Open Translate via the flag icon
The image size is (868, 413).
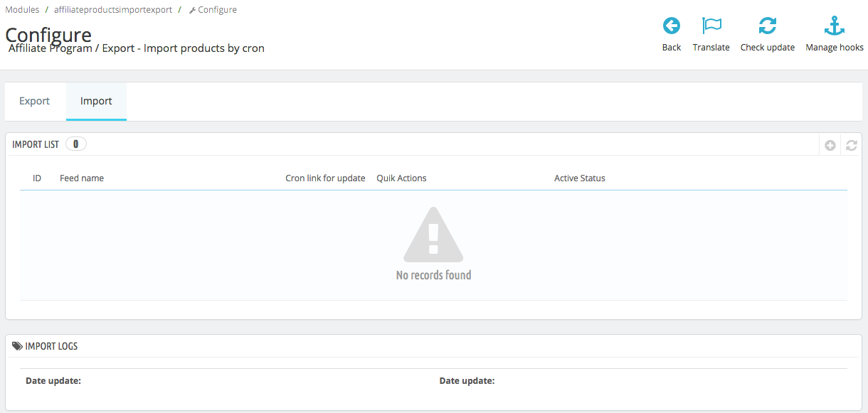[x=711, y=26]
